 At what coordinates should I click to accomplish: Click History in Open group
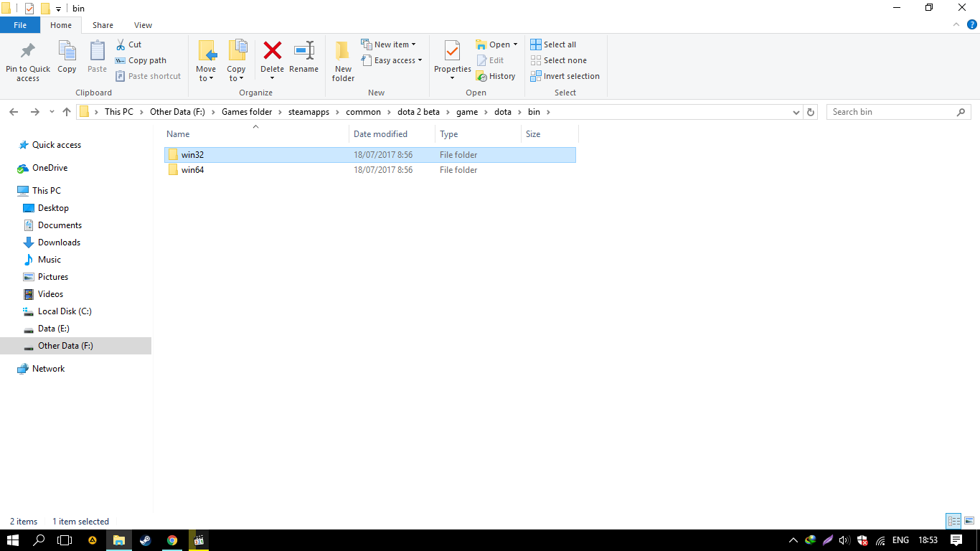[x=496, y=76]
